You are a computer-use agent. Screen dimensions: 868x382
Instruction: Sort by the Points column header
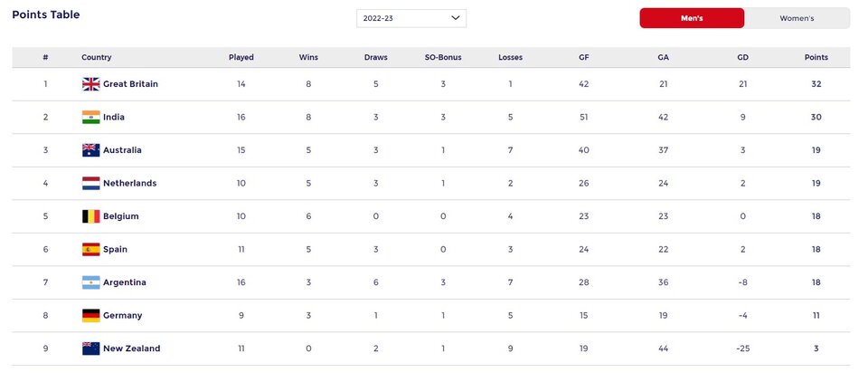pos(816,57)
